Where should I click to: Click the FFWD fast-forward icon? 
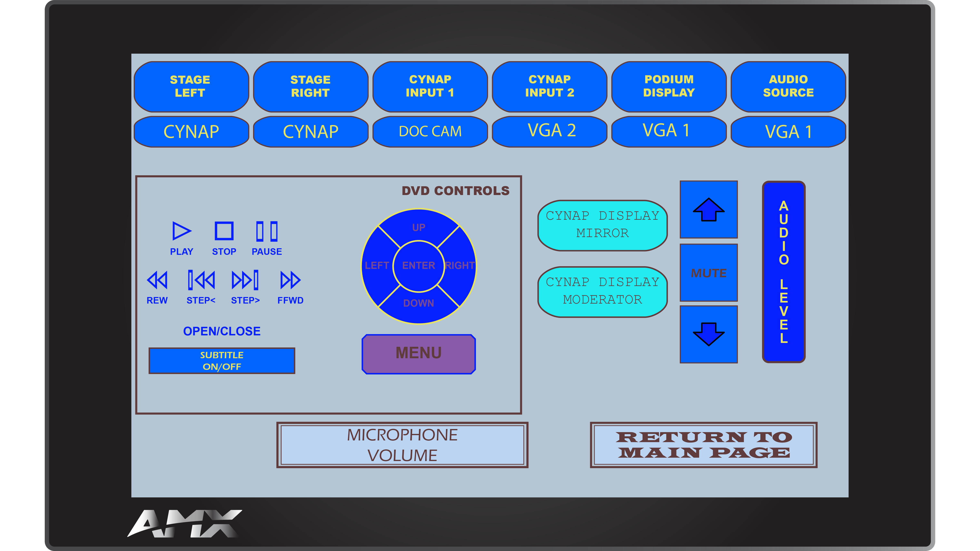(290, 280)
